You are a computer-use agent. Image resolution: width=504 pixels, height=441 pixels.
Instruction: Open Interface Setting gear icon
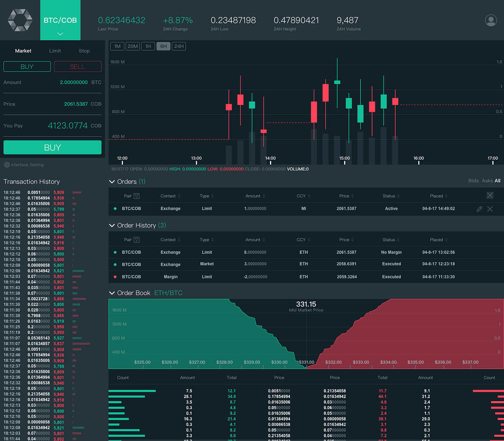click(7, 165)
